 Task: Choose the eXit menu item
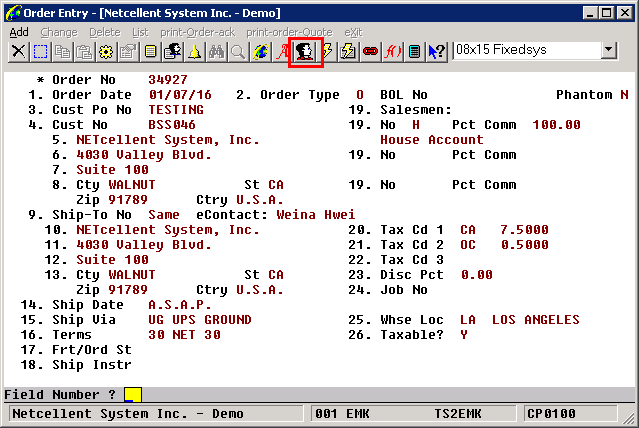(x=353, y=32)
